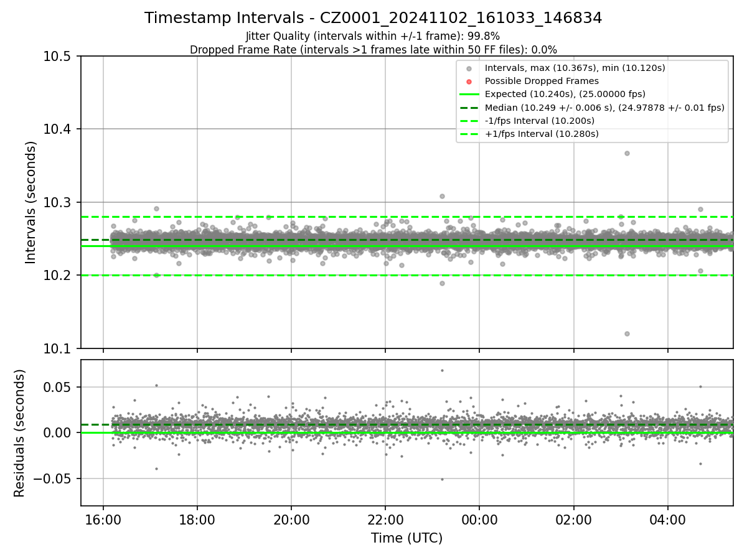The width and height of the screenshot is (747, 560).
Task: Click the minimum outlier point near 10.120s
Action: tap(627, 334)
